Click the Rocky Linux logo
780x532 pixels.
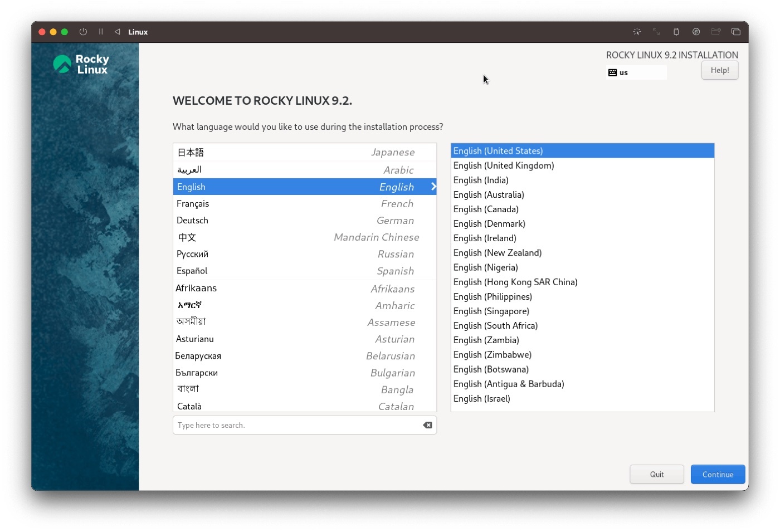click(x=81, y=64)
